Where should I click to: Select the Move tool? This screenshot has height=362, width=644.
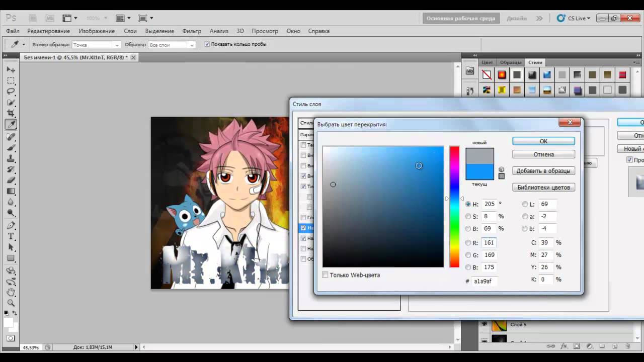11,69
